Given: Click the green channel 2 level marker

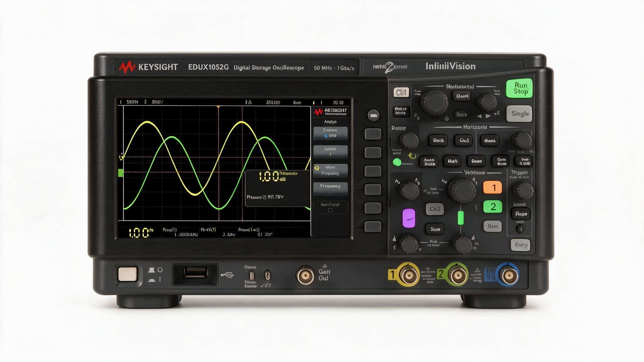Looking at the screenshot, I should [120, 172].
